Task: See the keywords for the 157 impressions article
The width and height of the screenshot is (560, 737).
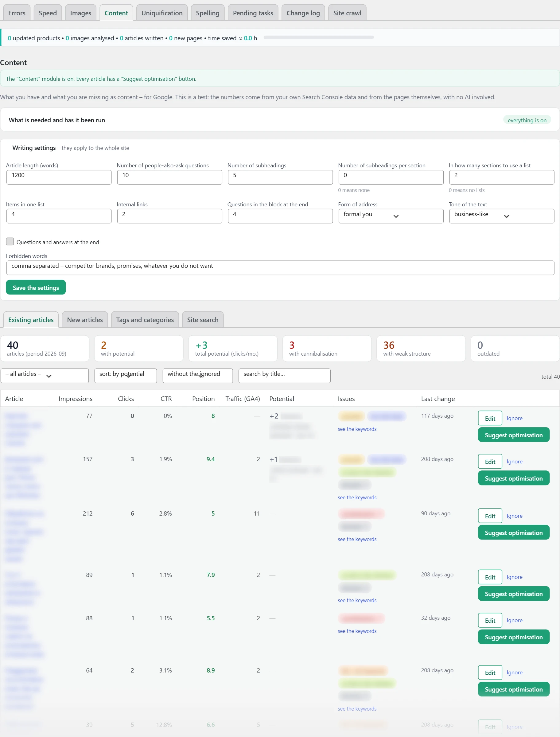Action: (x=357, y=497)
